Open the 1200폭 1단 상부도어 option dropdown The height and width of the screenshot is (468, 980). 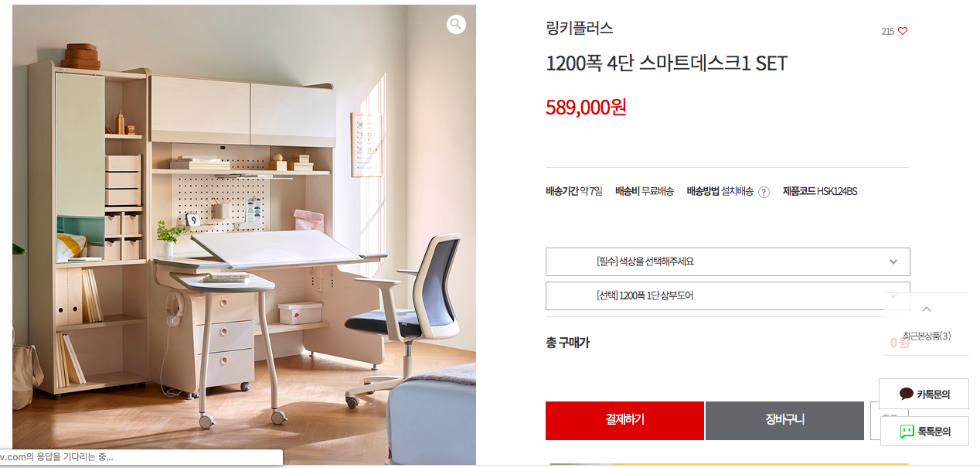pyautogui.click(x=727, y=295)
